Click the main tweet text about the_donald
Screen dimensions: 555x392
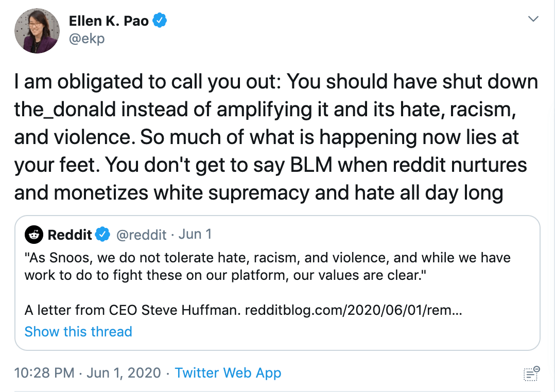click(x=276, y=137)
